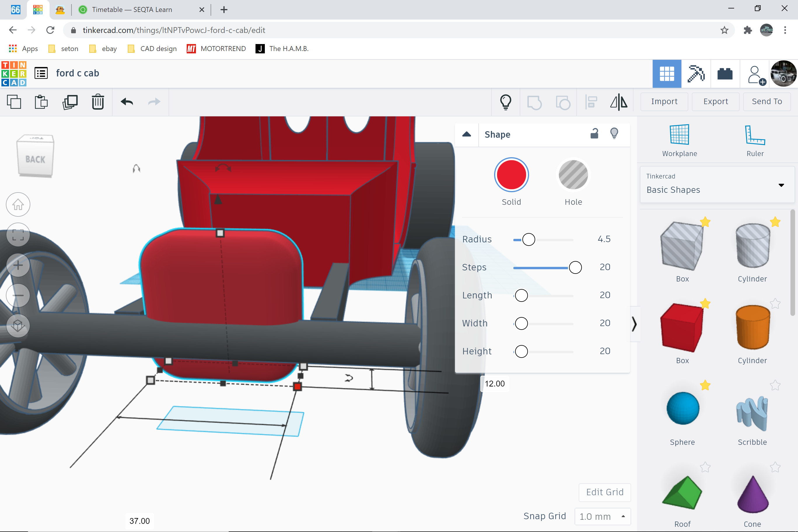Open the designs list icon

point(41,73)
